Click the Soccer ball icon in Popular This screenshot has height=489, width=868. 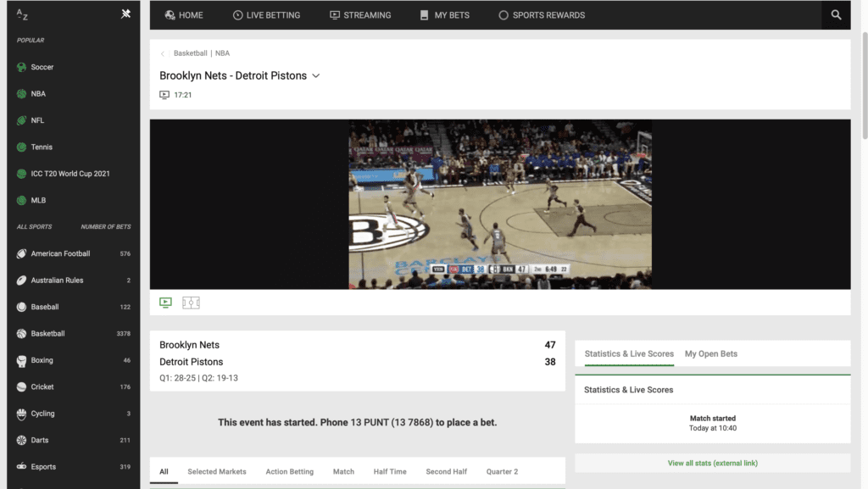22,67
